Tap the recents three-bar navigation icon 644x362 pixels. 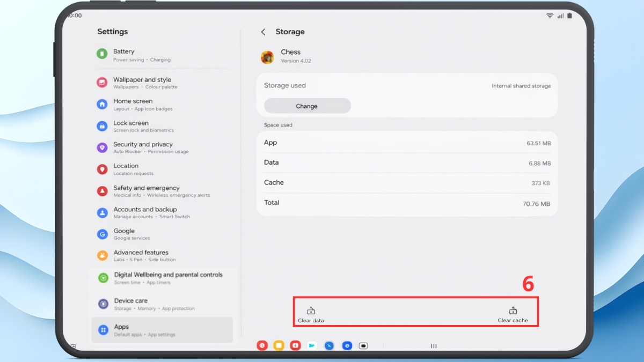pyautogui.click(x=434, y=346)
